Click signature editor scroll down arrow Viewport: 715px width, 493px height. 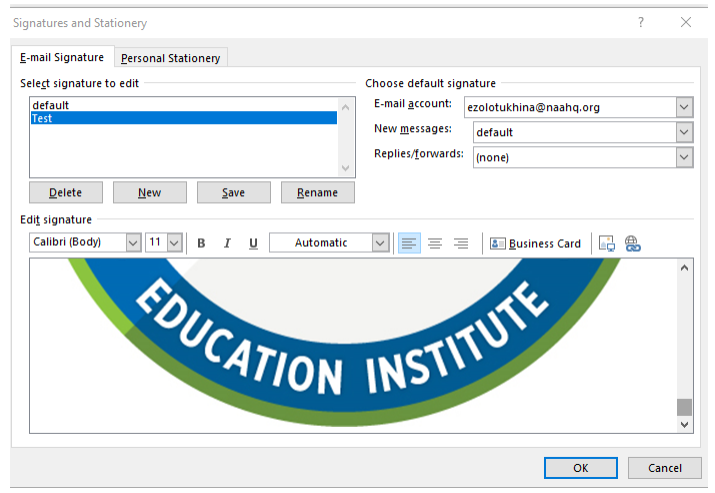[684, 424]
